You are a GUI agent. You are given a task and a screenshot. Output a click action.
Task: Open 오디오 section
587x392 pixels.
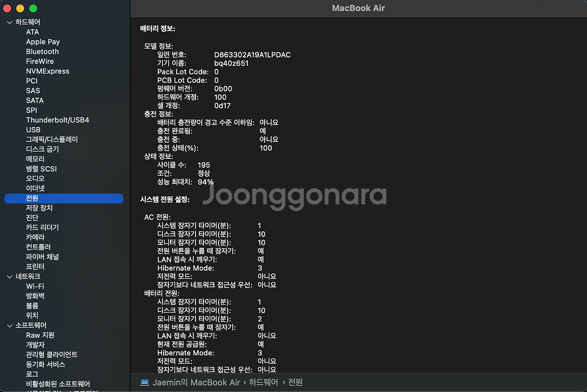tap(35, 179)
